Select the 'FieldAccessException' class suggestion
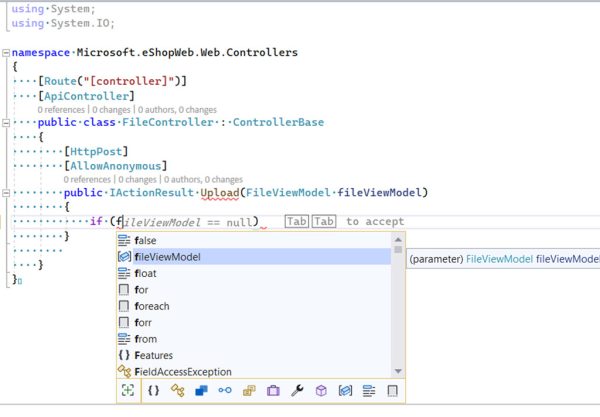This screenshot has width=600, height=417. [x=254, y=371]
